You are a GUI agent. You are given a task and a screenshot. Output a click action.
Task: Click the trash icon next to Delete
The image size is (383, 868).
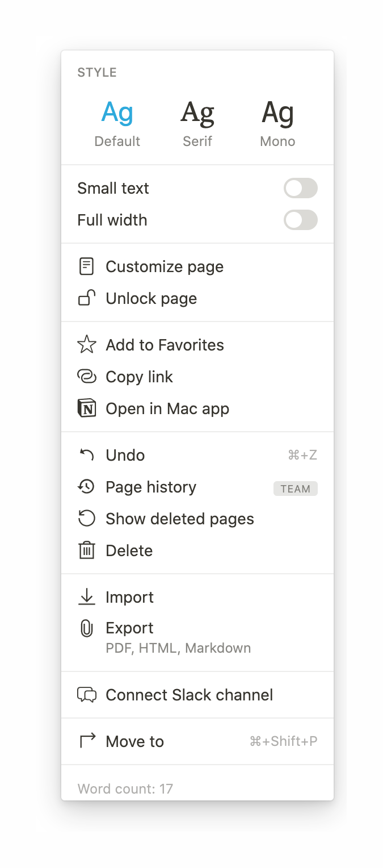(x=86, y=550)
